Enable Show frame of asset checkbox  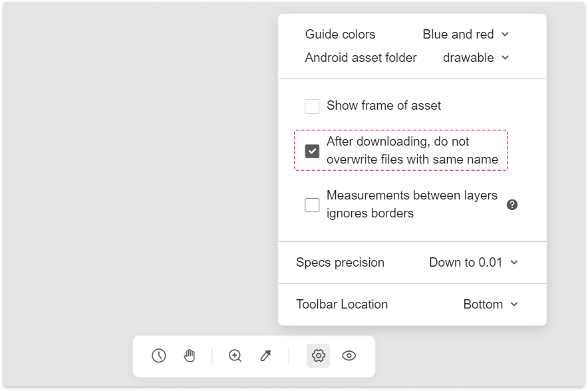pyautogui.click(x=312, y=106)
